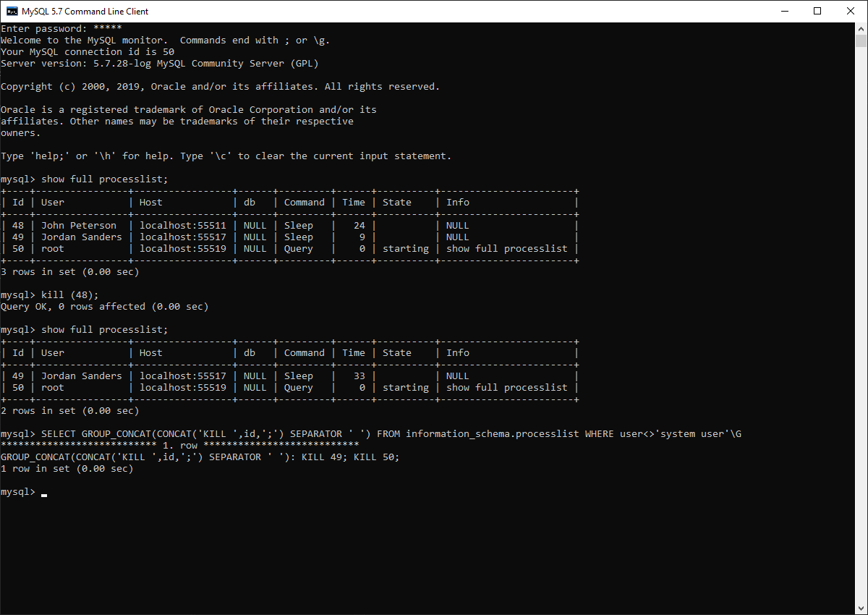Image resolution: width=868 pixels, height=615 pixels.
Task: Click "localhost:55517" in the row with Time 9
Action: point(183,237)
